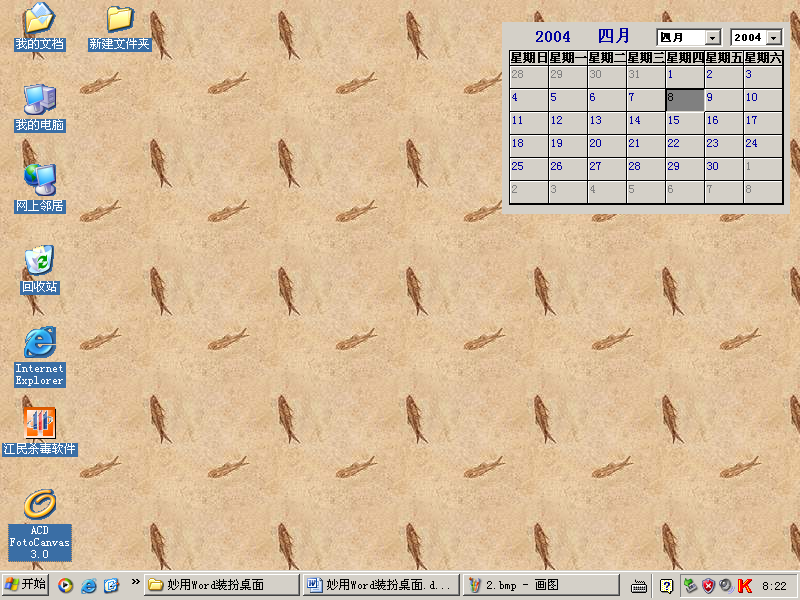The image size is (800, 600).
Task: Select April 30 in the calendar
Action: [723, 169]
